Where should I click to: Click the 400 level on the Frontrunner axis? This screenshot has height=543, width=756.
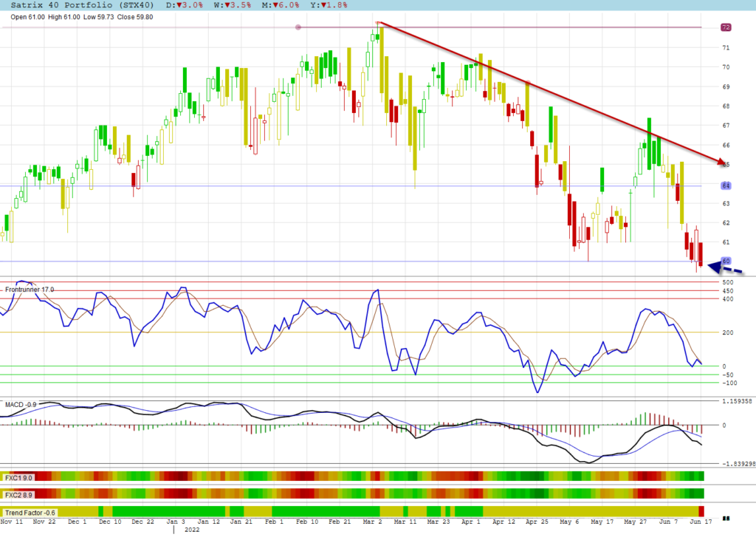pos(727,299)
